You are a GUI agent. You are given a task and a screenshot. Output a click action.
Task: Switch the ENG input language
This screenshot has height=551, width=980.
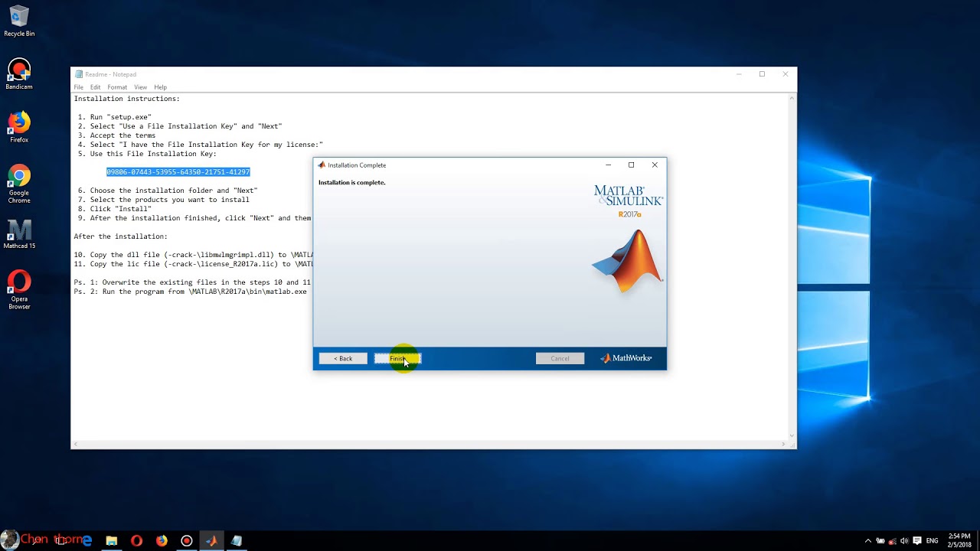coord(932,541)
